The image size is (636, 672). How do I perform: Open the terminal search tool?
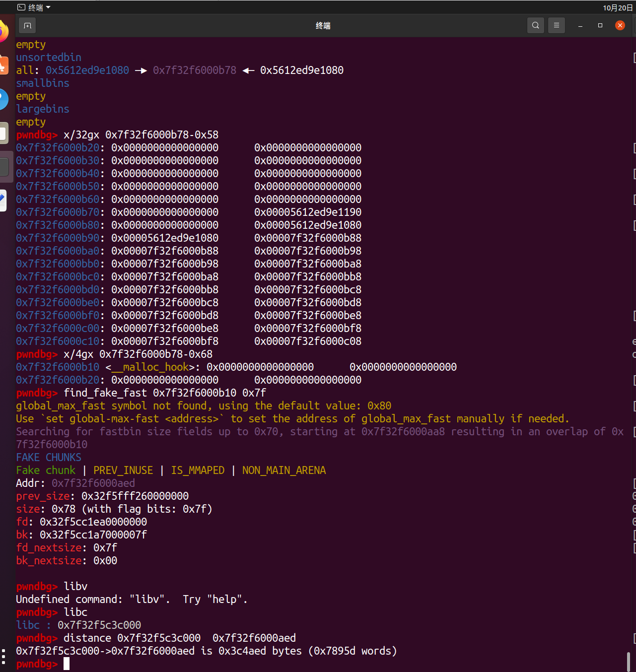click(x=535, y=25)
